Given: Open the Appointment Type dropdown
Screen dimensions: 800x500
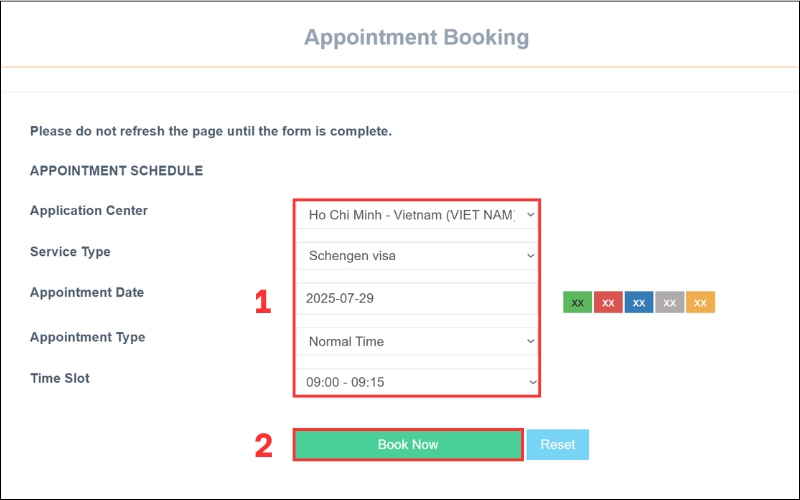Looking at the screenshot, I should point(417,341).
